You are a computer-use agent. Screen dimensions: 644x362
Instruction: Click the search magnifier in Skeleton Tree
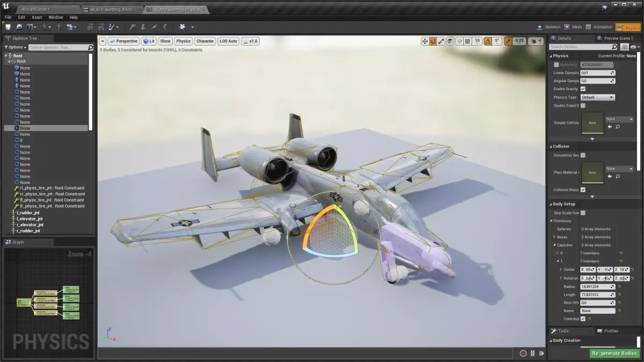(x=90, y=47)
